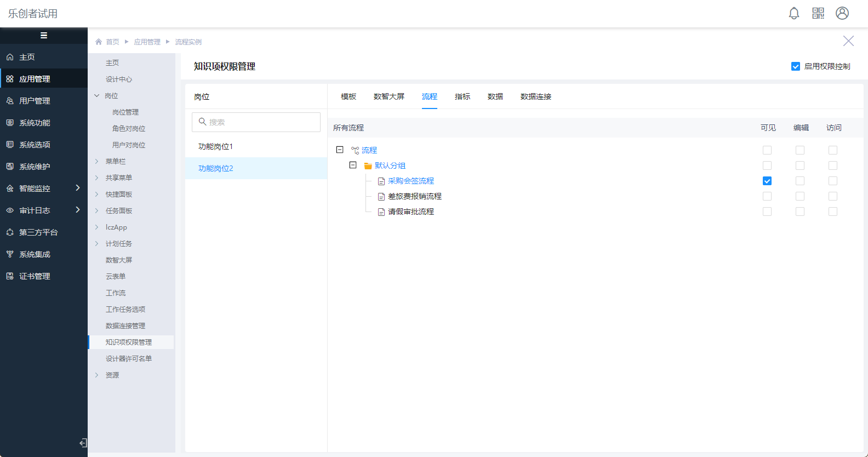Viewport: 868px width, 457px height.
Task: Click the 流程 root node icon
Action: (x=355, y=151)
